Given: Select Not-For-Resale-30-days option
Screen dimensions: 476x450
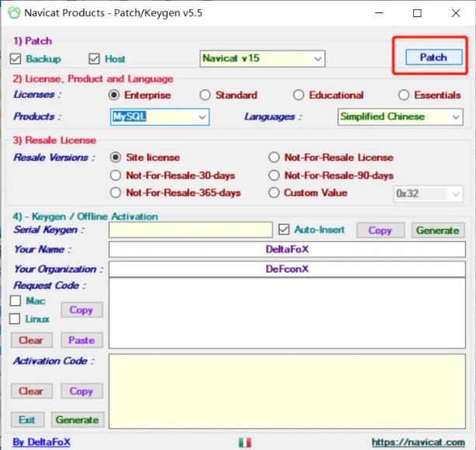Looking at the screenshot, I should [x=116, y=175].
